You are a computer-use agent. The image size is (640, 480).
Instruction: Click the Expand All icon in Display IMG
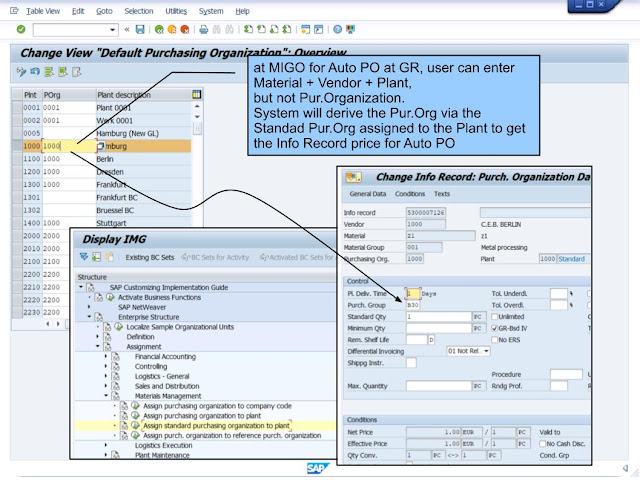tap(84, 257)
